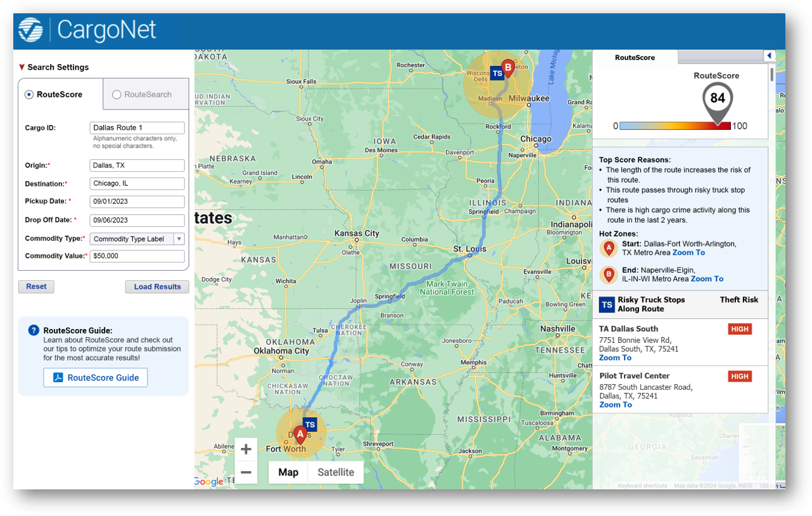Switch to the Satellite map view
Image resolution: width=812 pixels, height=516 pixels.
tap(335, 472)
